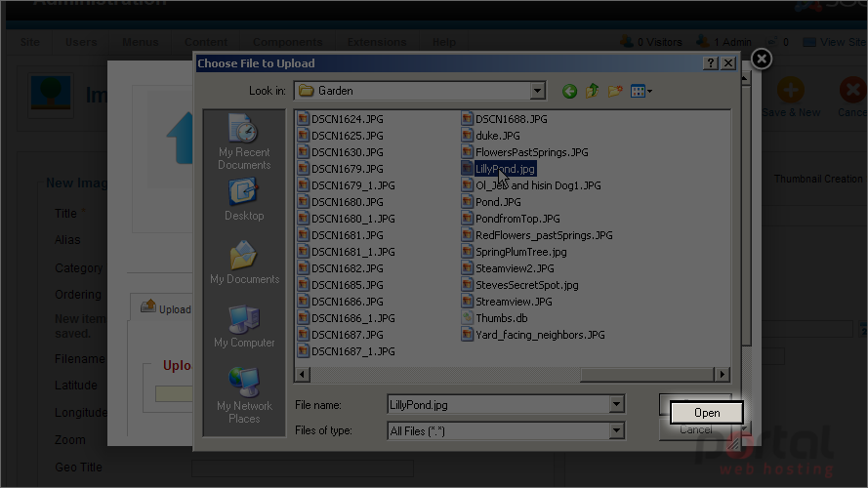Select file DSCN1685.JPG
This screenshot has height=488, width=868.
coord(340,285)
